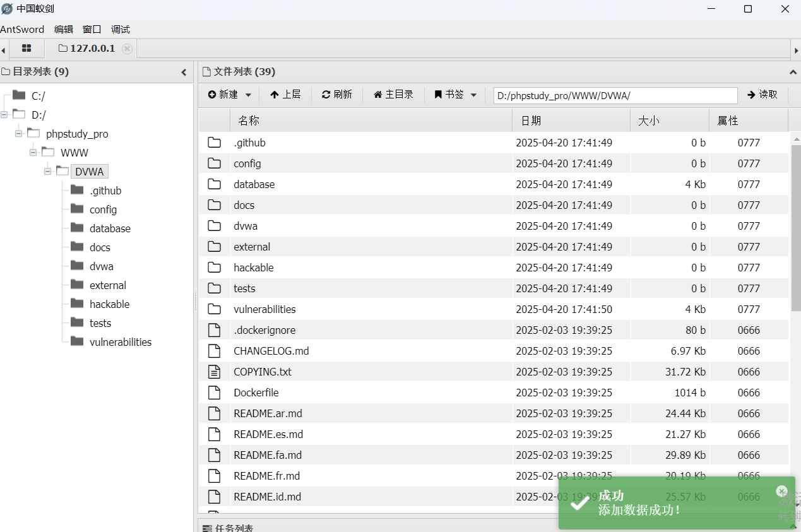Collapse the 文件列表 panel with the up chevron
Viewport: 801px width, 532px height.
coord(793,73)
